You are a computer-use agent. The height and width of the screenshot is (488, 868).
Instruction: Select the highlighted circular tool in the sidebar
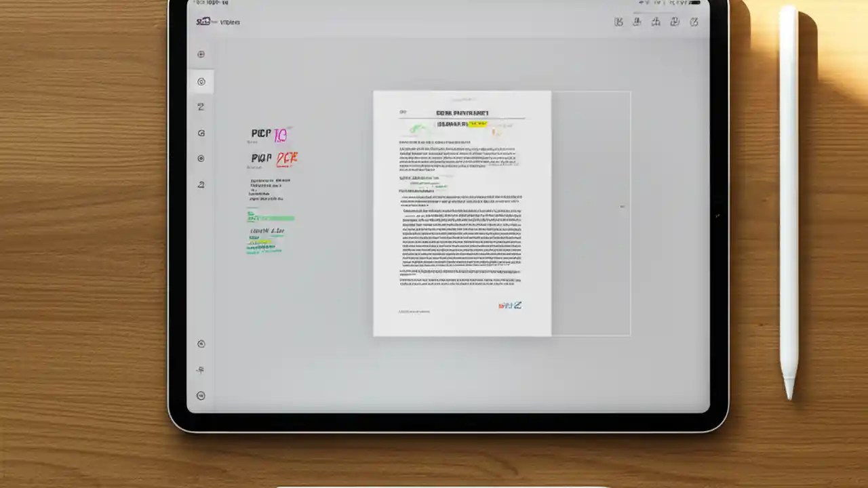coord(201,81)
